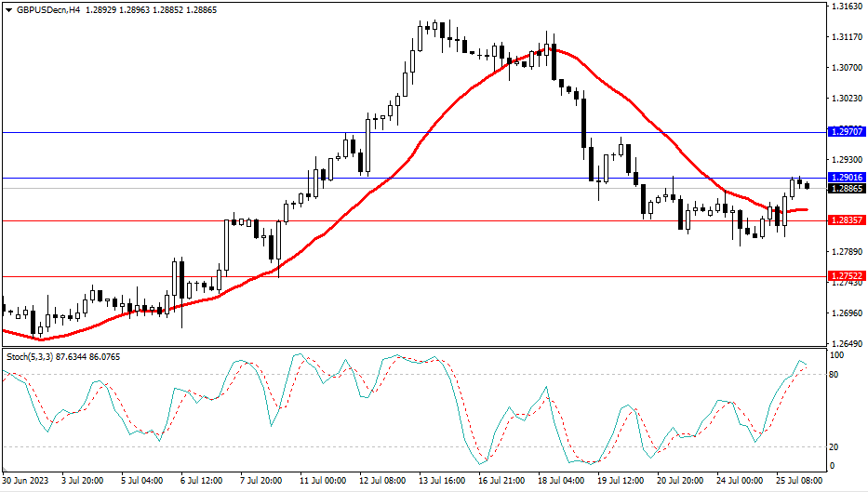Click the red 1.27522 price tag
This screenshot has width=868, height=492.
846,276
